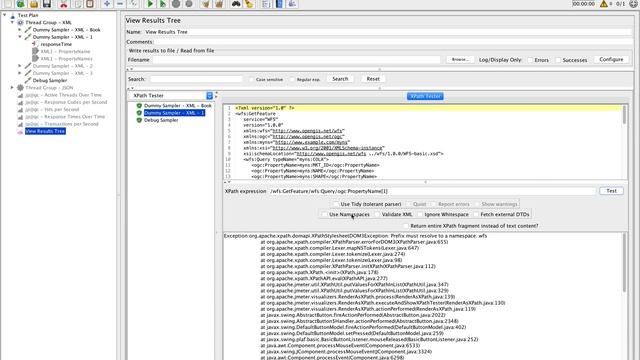This screenshot has width=640, height=360.
Task: Select Dummy Sampler - XML - Book result
Action: (178, 106)
